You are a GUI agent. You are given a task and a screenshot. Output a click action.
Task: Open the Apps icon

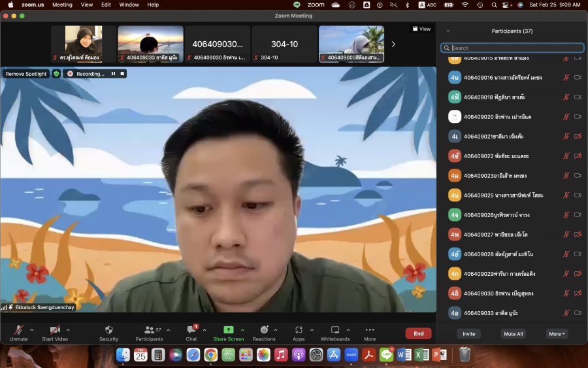click(x=299, y=330)
